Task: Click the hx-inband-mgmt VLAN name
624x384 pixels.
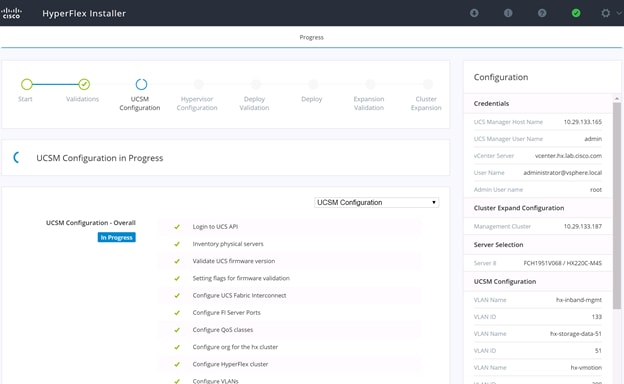Action: (579, 300)
